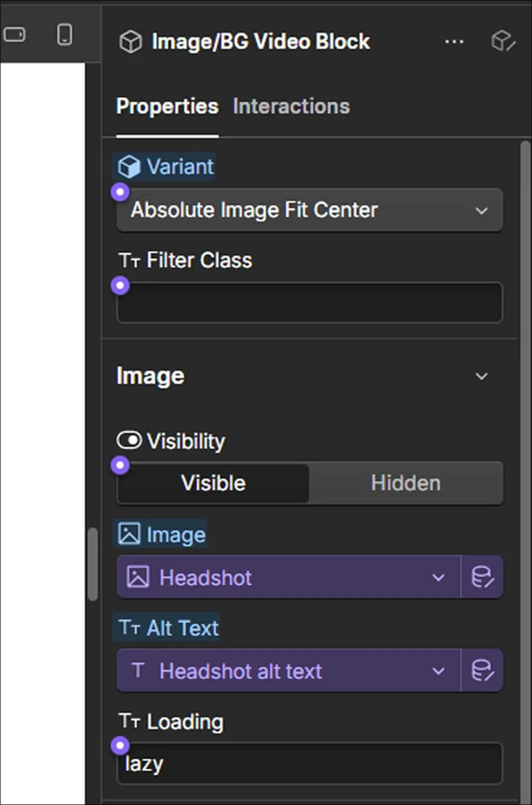The height and width of the screenshot is (805, 532).
Task: Open the Headshot alt text dropdown
Action: pyautogui.click(x=288, y=671)
